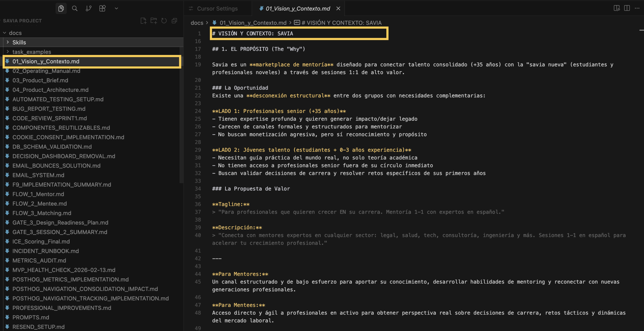Expand the Skills folder

coord(19,42)
